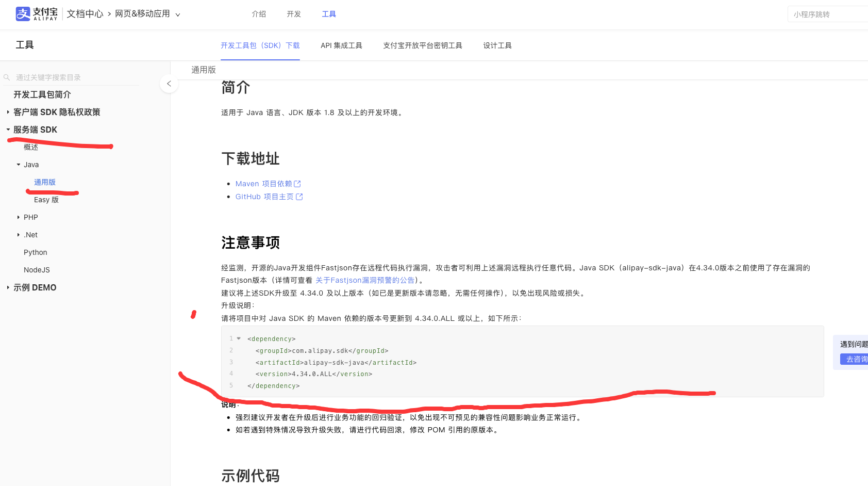Image resolution: width=868 pixels, height=486 pixels.
Task: Open 概述 under 服务端 SDK
Action: click(x=31, y=147)
